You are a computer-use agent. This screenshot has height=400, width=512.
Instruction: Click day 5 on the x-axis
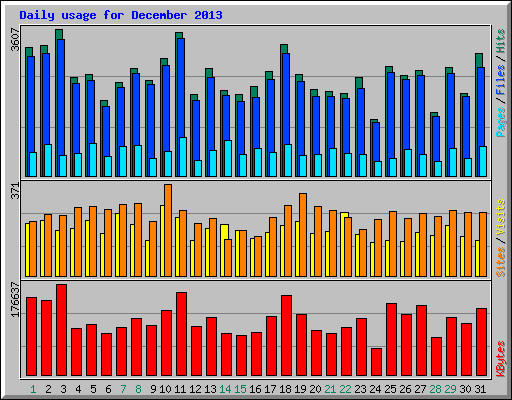93,389
